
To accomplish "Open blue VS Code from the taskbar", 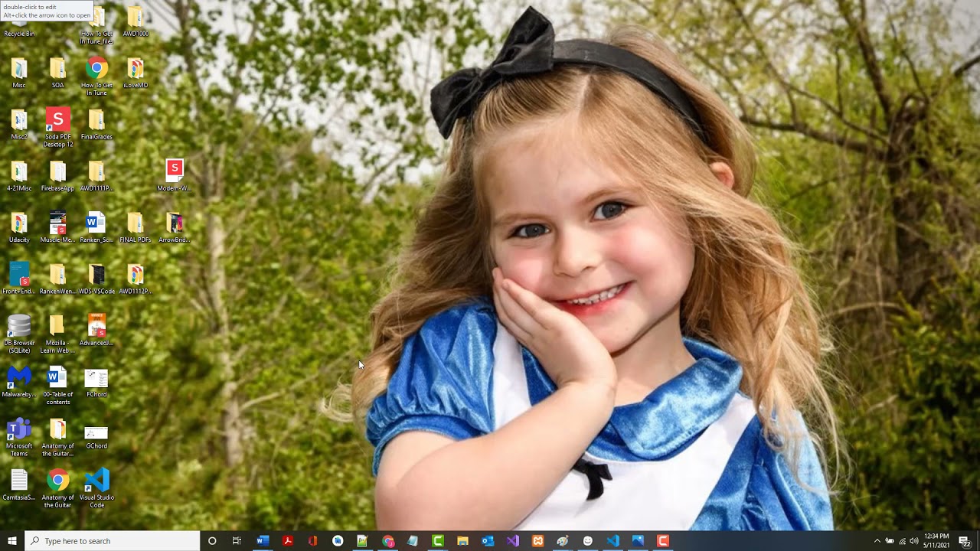I will (x=613, y=541).
